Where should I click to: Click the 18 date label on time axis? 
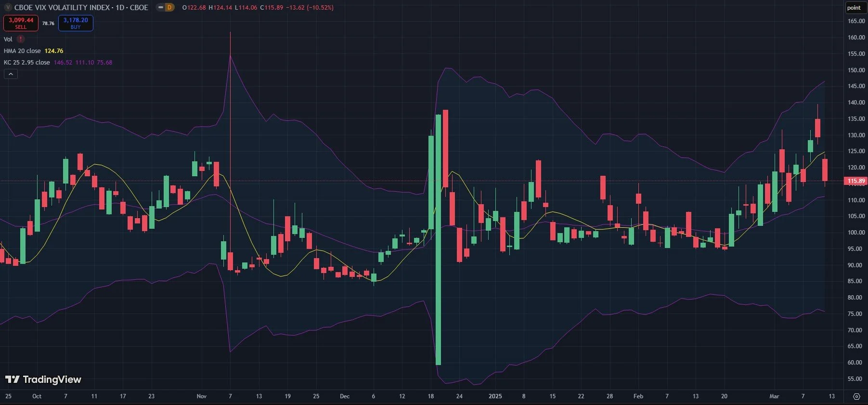coord(431,396)
